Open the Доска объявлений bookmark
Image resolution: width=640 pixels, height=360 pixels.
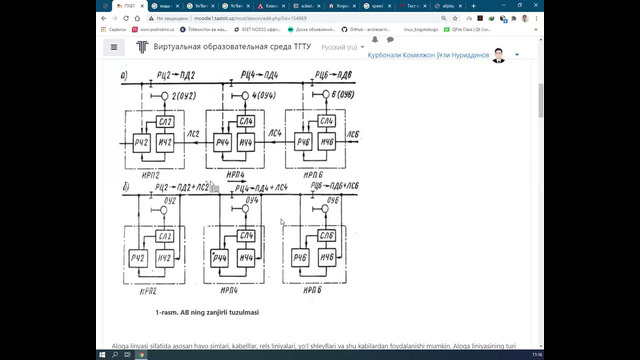pyautogui.click(x=311, y=29)
